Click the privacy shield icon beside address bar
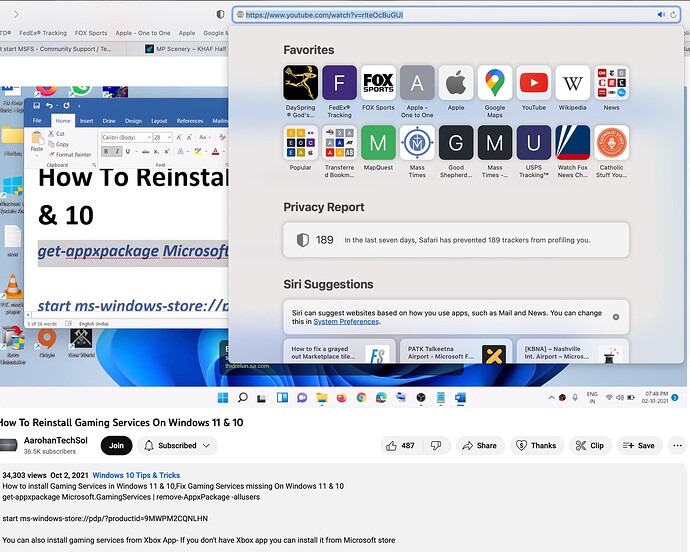Screen dimensions: 690x552 [x=220, y=15]
